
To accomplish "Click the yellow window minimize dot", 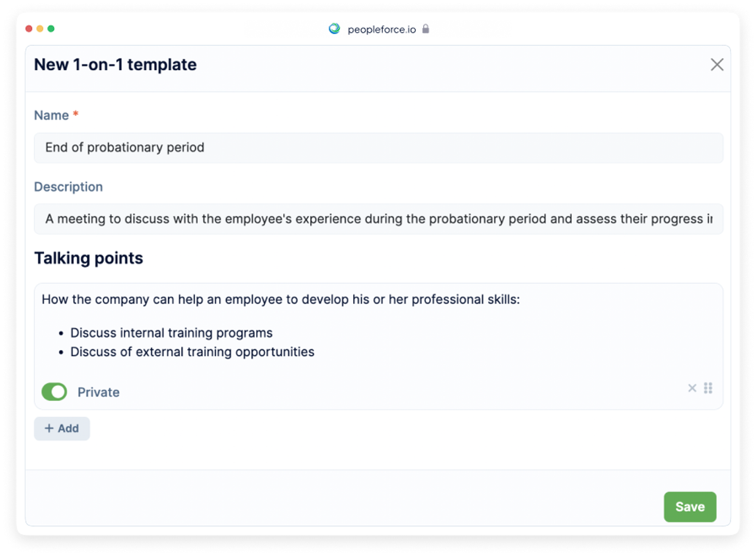I will click(40, 29).
